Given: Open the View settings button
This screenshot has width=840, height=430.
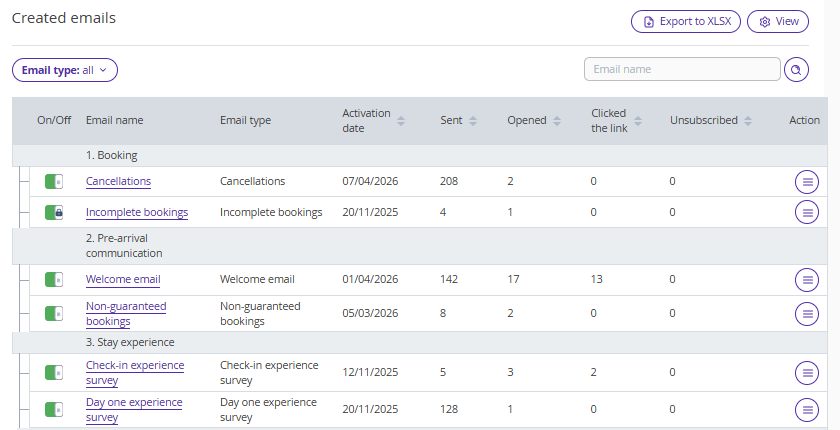Looking at the screenshot, I should point(777,21).
